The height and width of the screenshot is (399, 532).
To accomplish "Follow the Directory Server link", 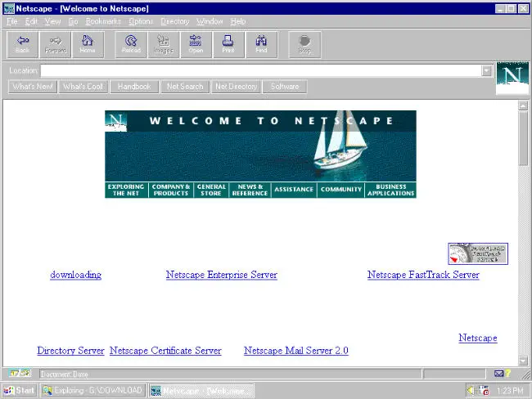I will tap(70, 351).
